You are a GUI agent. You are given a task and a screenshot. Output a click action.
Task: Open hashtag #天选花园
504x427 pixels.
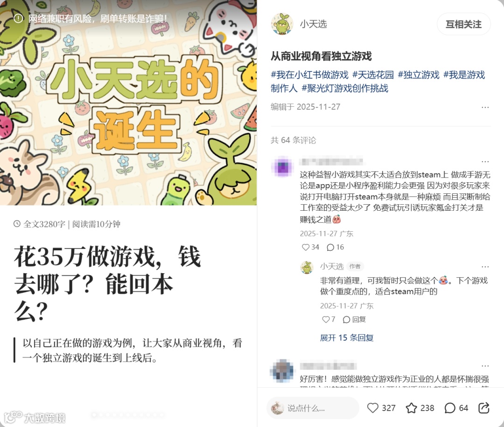[373, 75]
